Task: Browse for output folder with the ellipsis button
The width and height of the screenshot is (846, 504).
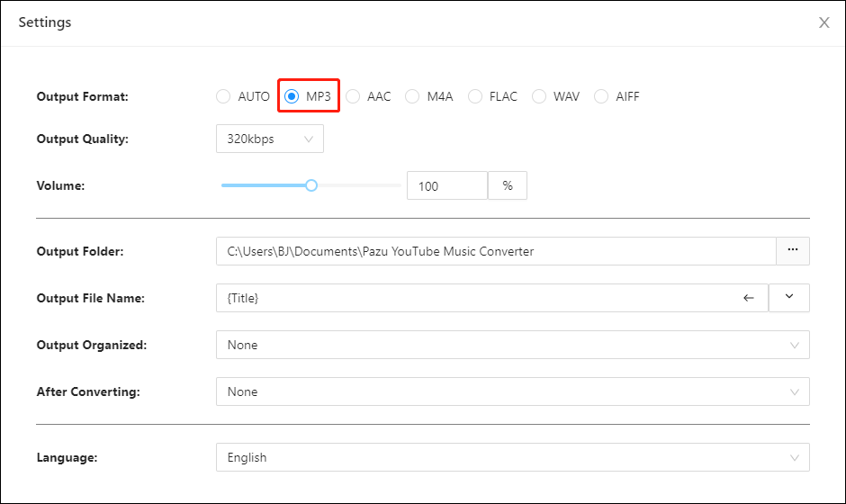Action: 793,251
